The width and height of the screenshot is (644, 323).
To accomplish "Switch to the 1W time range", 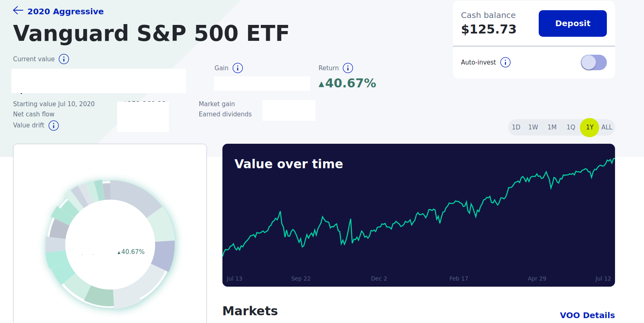I will point(533,127).
